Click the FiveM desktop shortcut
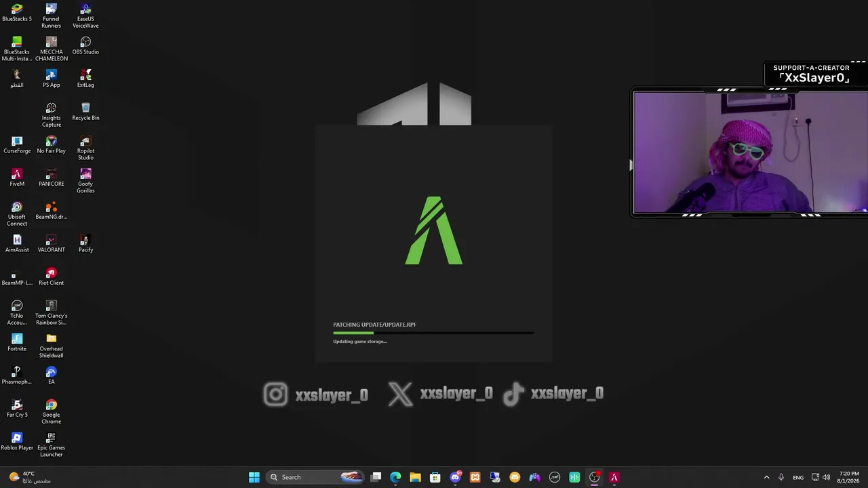This screenshot has height=488, width=868. click(17, 178)
